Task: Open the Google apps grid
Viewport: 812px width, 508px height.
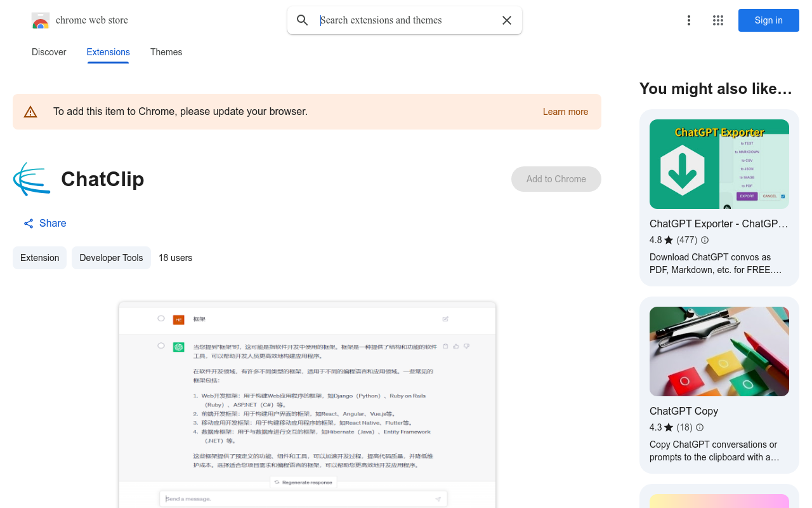Action: (x=718, y=20)
